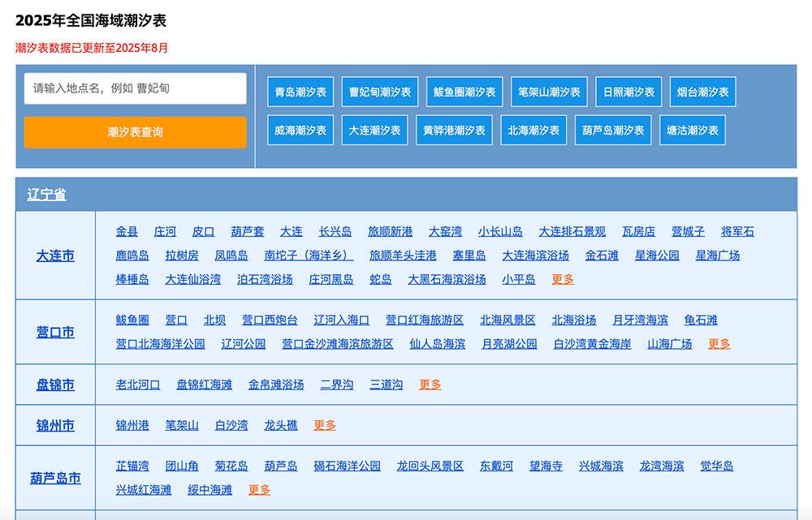Select the 金帛滩浴场 link

tap(276, 385)
